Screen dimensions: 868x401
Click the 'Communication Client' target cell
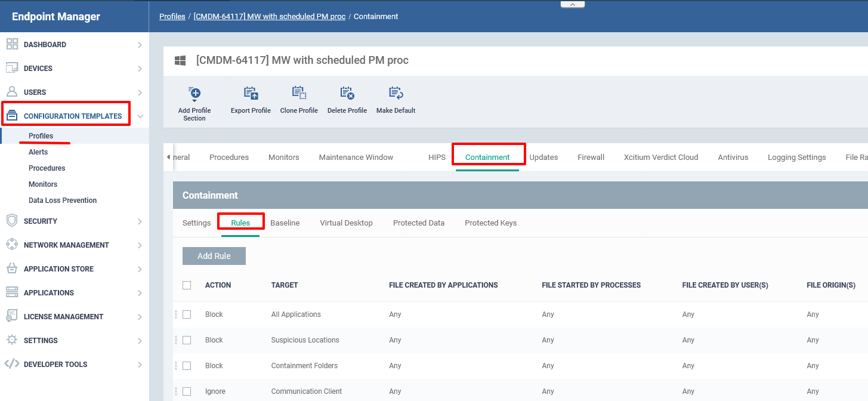(x=307, y=391)
